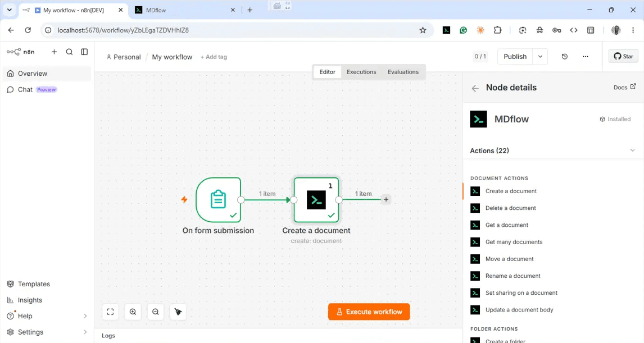Image resolution: width=644 pixels, height=343 pixels.
Task: Open the browser extensions puzzle icon
Action: pyautogui.click(x=497, y=30)
